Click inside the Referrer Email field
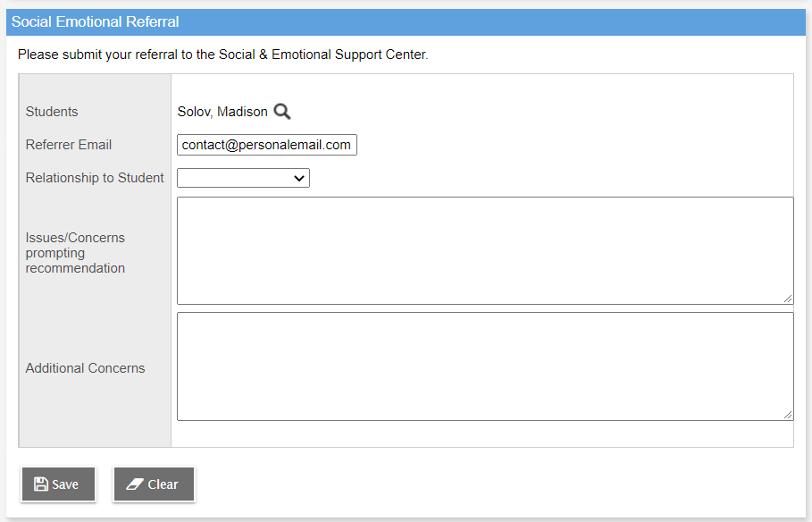812x522 pixels. tap(266, 144)
